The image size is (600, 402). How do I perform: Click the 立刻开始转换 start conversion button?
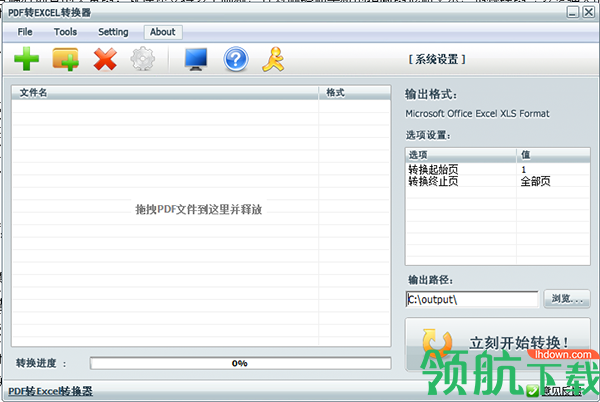(497, 344)
